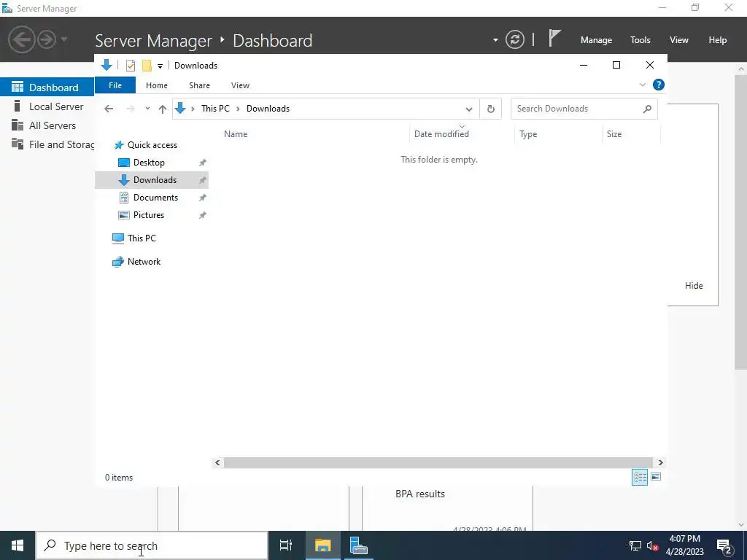Open the Manage menu in Server Manager
747x560 pixels.
click(596, 40)
